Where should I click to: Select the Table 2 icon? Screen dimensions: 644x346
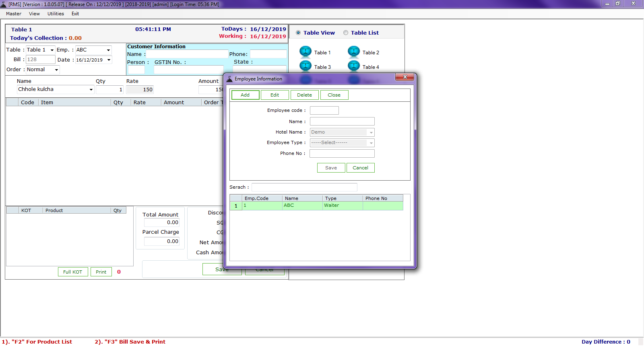pos(354,52)
